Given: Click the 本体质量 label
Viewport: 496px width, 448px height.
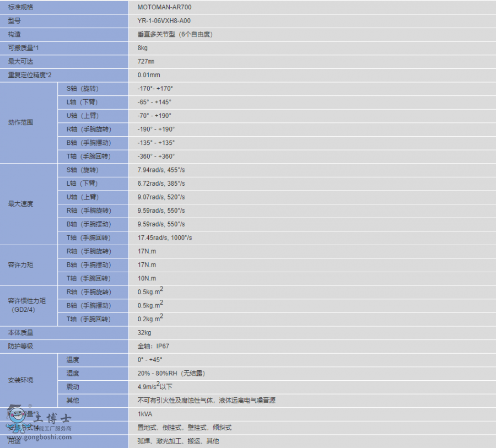Looking at the screenshot, I should (20, 333).
